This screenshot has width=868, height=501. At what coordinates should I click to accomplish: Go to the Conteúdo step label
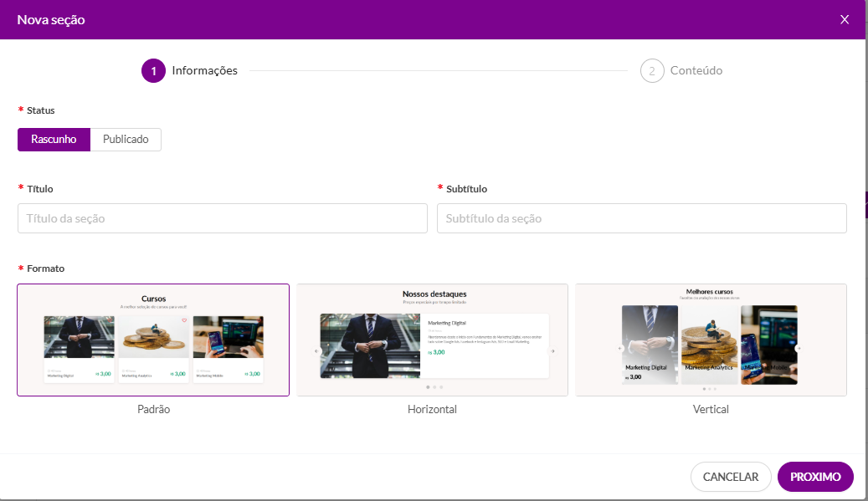pyautogui.click(x=696, y=71)
